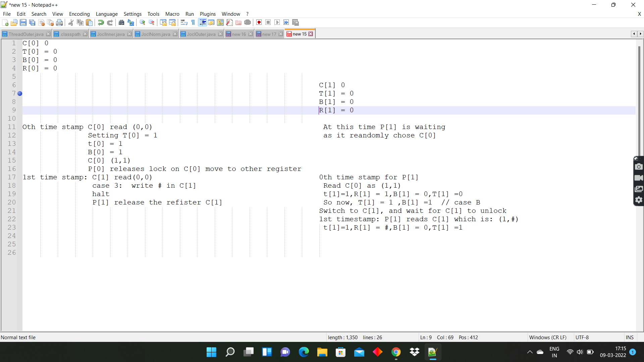Launch Microsoft Edge from taskbar
The height and width of the screenshot is (362, 644).
click(x=304, y=352)
